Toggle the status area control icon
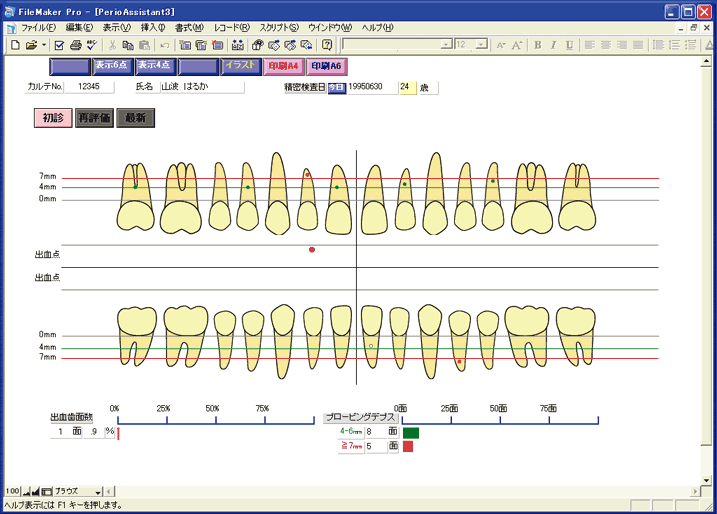The image size is (717, 514). point(46,492)
